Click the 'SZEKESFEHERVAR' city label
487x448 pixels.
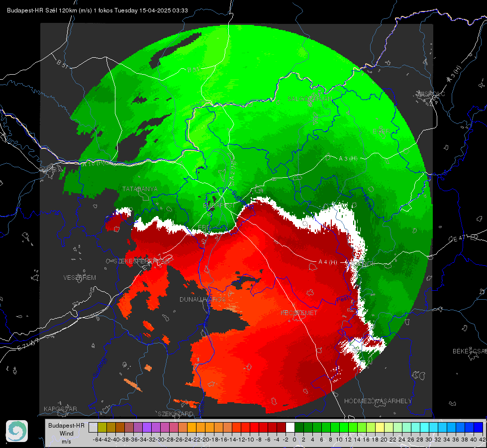pyautogui.click(x=142, y=261)
